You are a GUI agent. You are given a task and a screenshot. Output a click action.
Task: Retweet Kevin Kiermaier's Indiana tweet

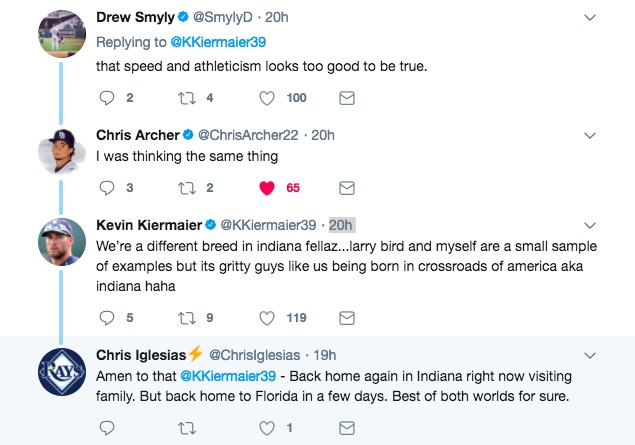[x=188, y=318]
